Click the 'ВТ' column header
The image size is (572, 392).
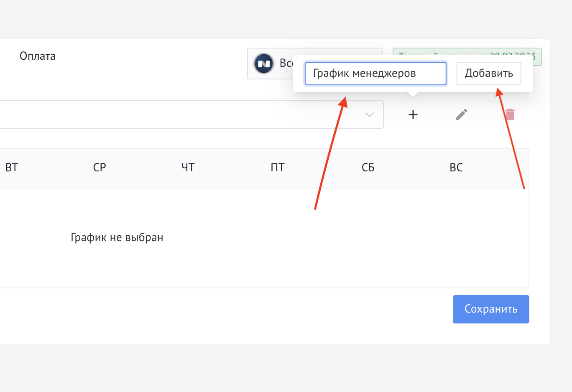pos(12,168)
